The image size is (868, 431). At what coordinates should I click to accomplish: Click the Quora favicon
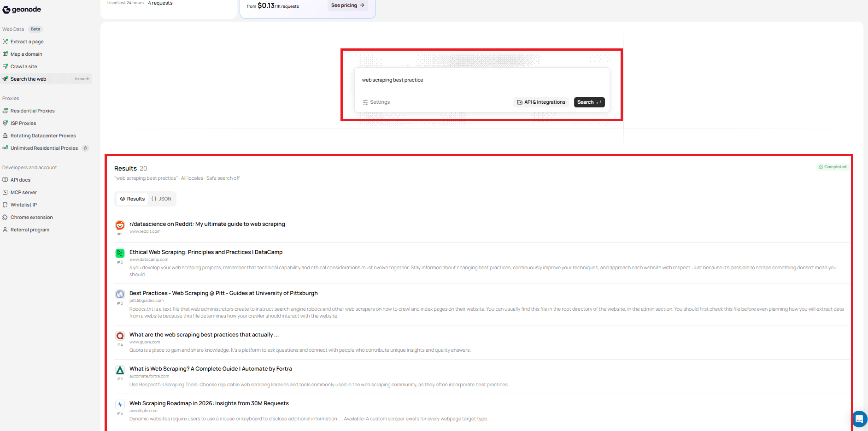click(120, 336)
